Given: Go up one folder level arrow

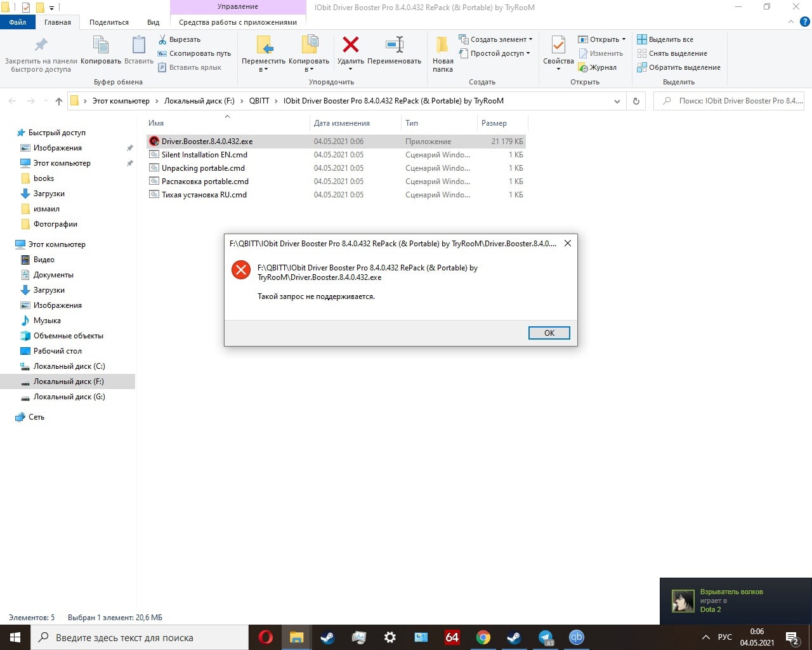Looking at the screenshot, I should 59,100.
